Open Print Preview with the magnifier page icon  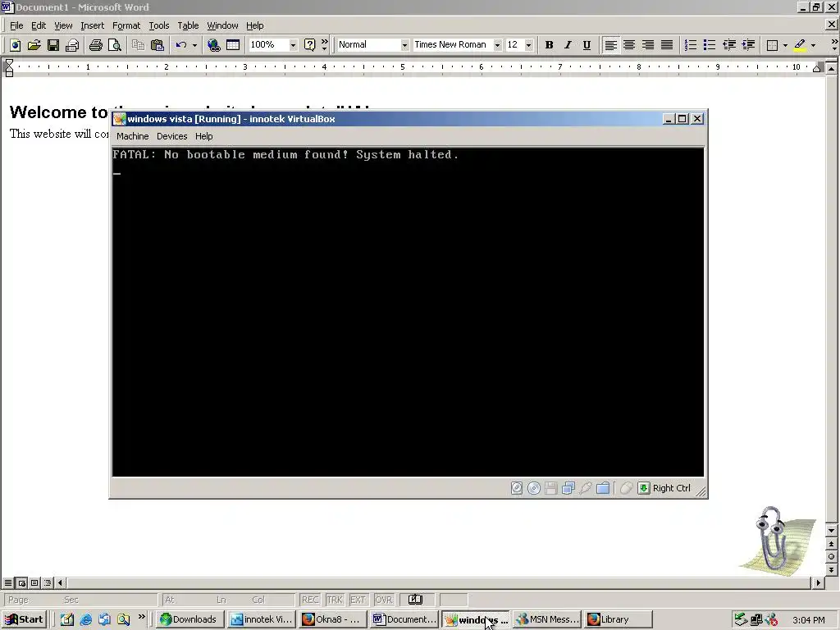115,45
